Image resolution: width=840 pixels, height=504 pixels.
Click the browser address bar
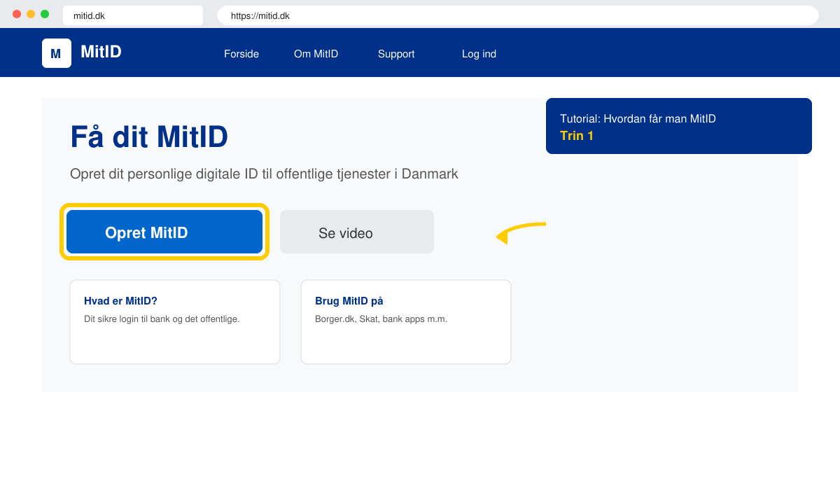[518, 15]
